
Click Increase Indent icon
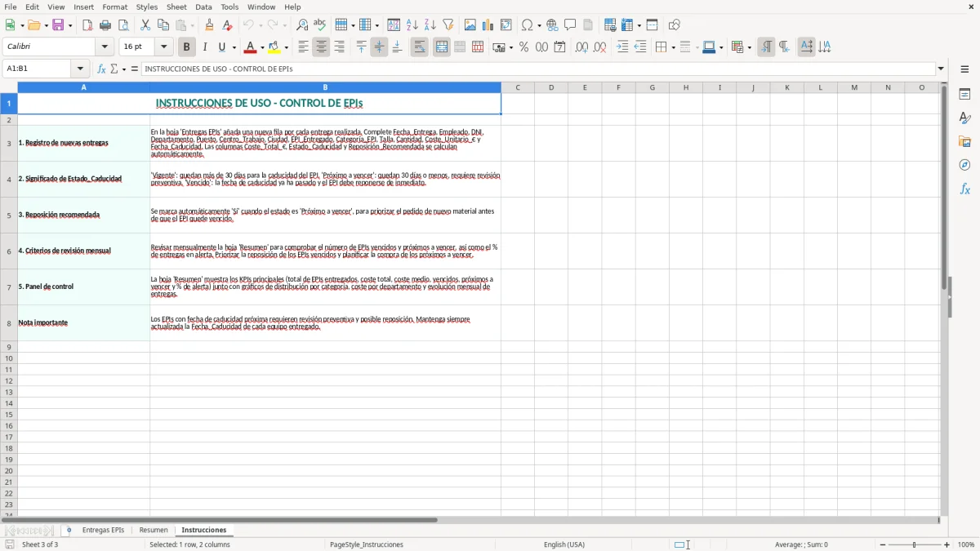click(x=622, y=47)
